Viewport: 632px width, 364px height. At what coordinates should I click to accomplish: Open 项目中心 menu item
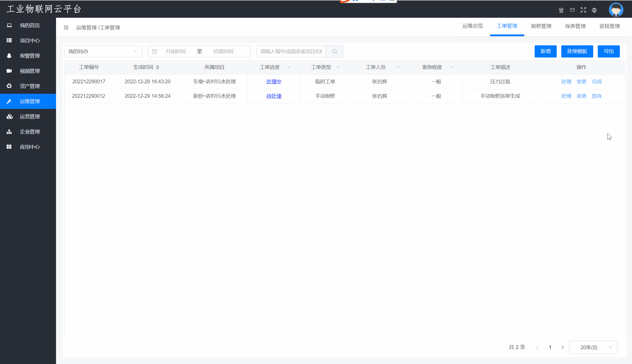[x=28, y=41]
